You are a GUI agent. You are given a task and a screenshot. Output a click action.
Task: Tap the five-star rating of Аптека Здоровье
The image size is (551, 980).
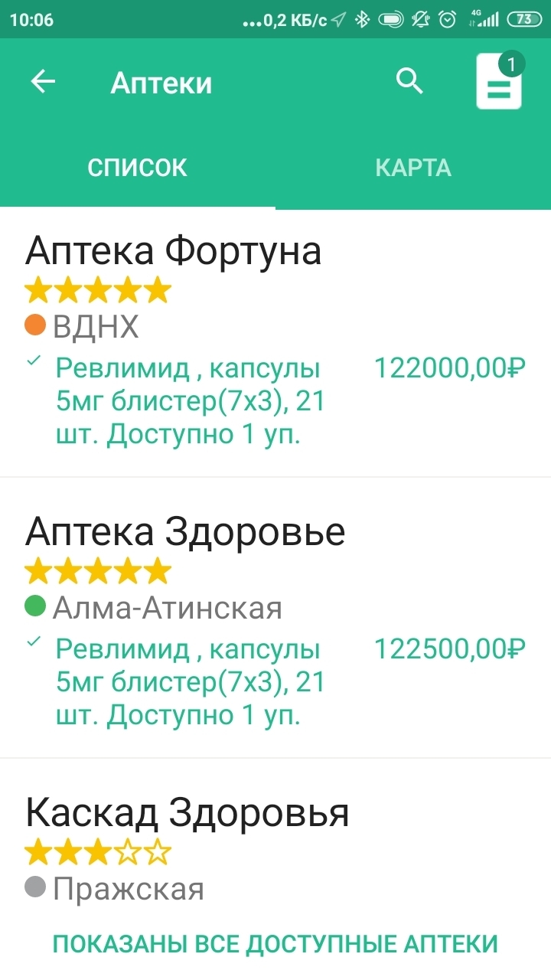[x=98, y=571]
